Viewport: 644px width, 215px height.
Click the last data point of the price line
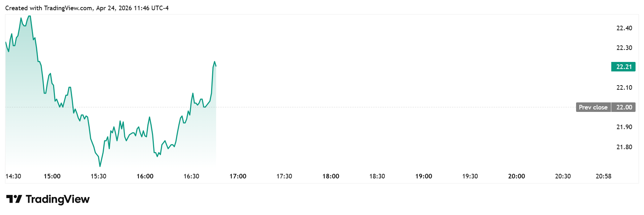pos(216,66)
